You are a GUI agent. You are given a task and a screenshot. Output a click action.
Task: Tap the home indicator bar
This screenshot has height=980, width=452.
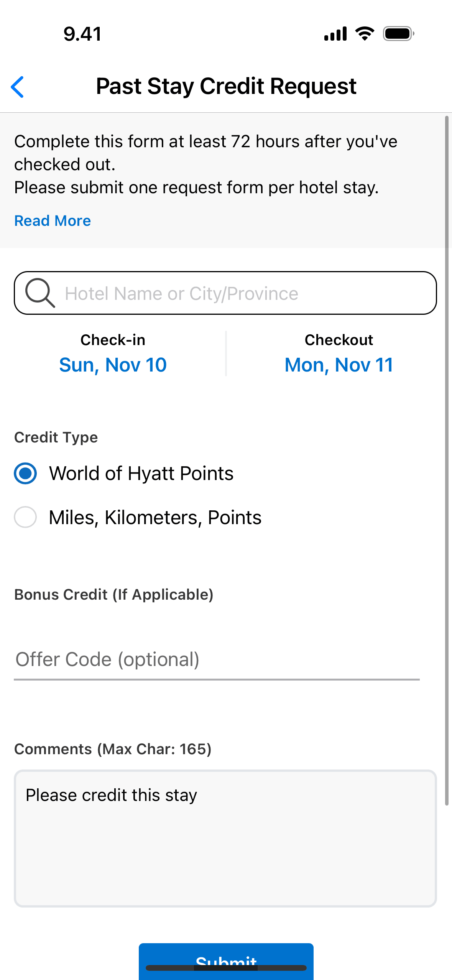(x=226, y=968)
